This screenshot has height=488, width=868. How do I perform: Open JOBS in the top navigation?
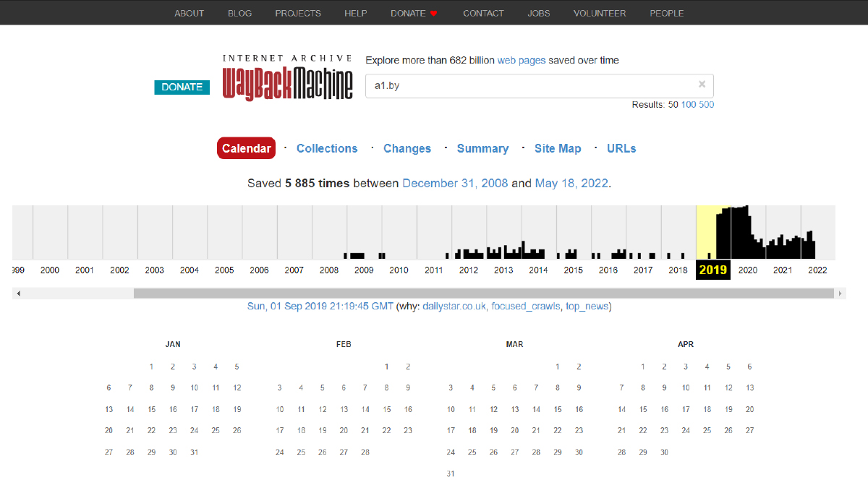pos(539,13)
